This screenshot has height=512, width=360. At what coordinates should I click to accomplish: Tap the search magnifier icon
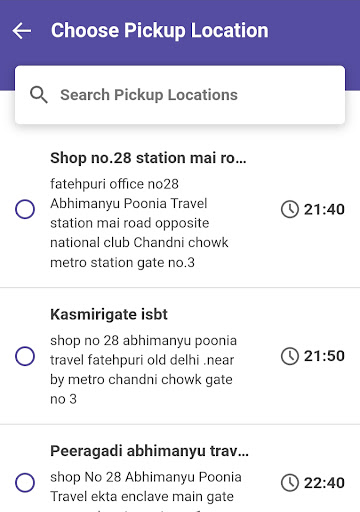(x=39, y=95)
